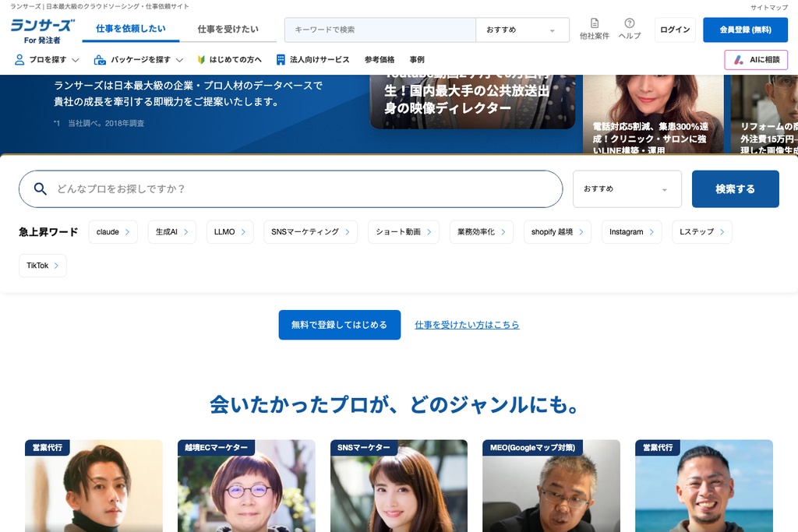This screenshot has width=798, height=532.
Task: Click the 会員登録 (無料) button
Action: 745,30
